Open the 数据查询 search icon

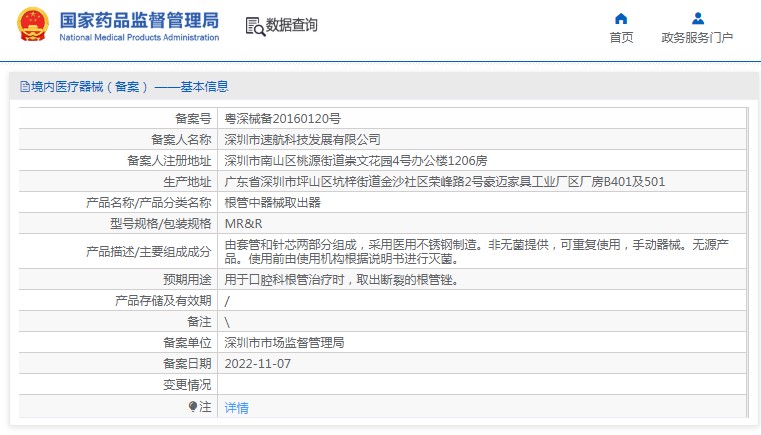pyautogui.click(x=255, y=27)
